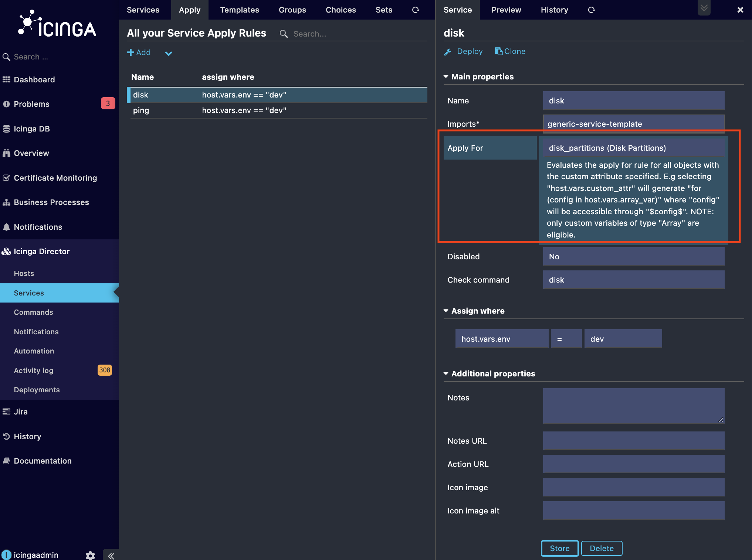Expand the dropdown chevron beside Add

[x=169, y=53]
